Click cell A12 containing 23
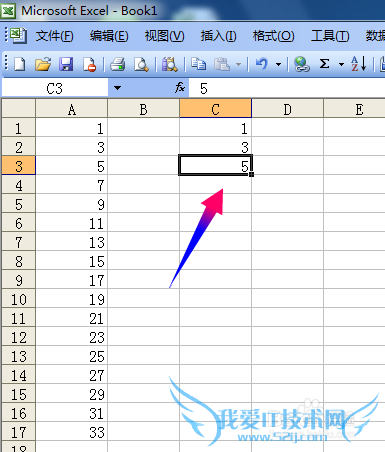Image resolution: width=385 pixels, height=452 pixels. (72, 337)
